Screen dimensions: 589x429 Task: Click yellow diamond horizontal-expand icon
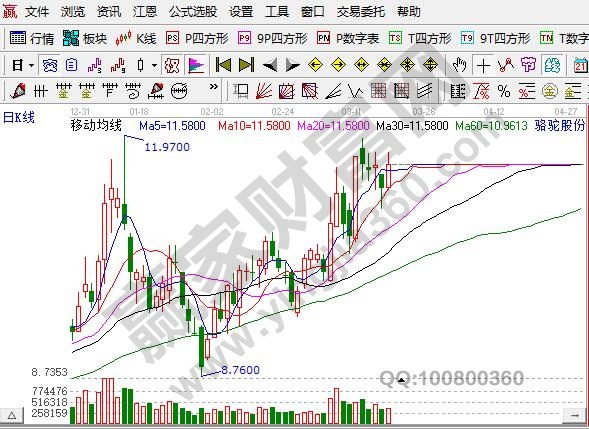coord(361,65)
